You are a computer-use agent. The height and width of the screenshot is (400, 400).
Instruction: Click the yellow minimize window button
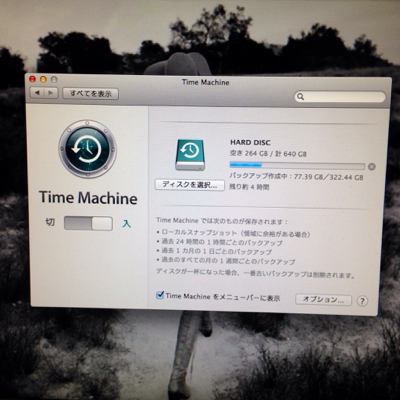(43, 79)
